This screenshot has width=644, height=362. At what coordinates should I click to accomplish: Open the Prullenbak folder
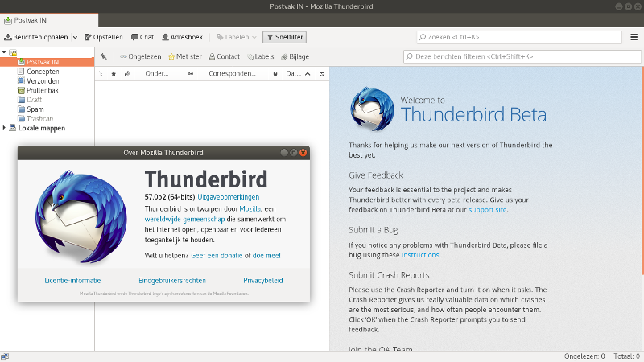(43, 90)
